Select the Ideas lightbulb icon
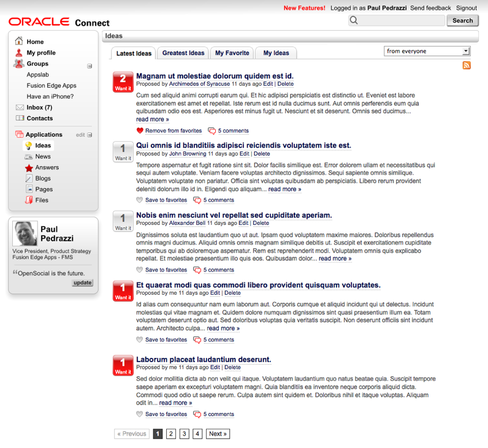 tap(28, 145)
